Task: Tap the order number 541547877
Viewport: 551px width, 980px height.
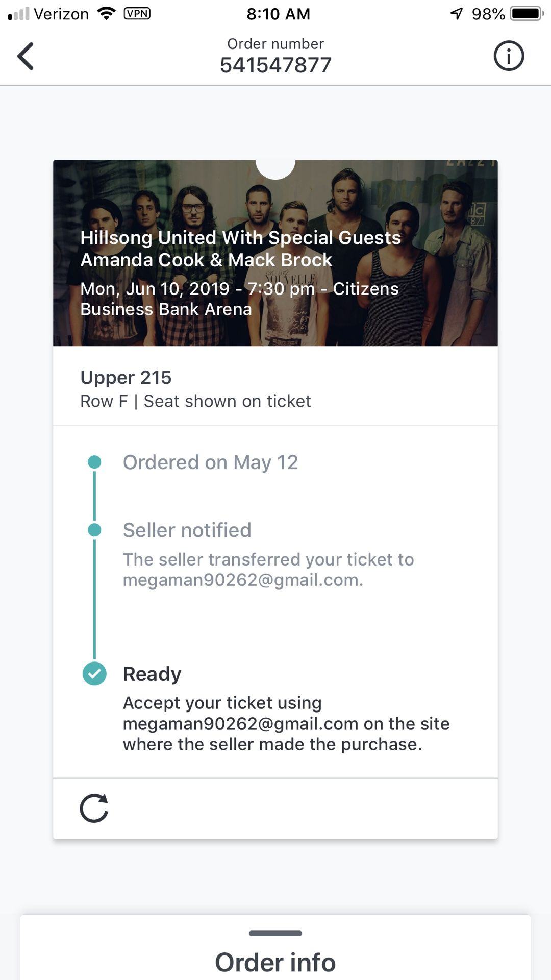Action: (275, 65)
